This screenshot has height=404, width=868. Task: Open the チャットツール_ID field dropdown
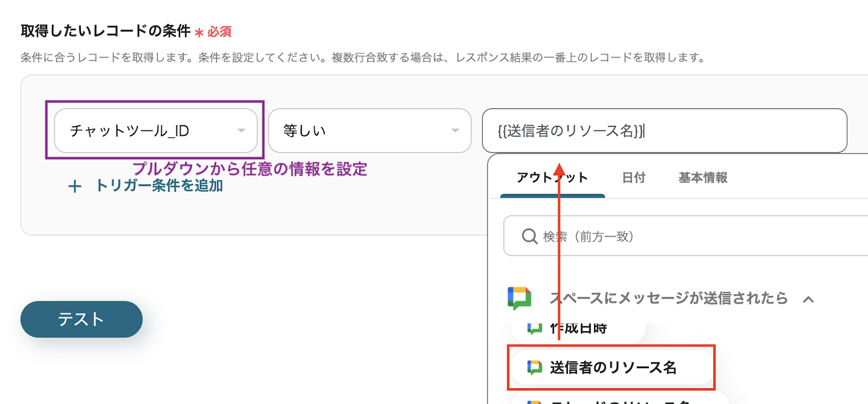(x=155, y=130)
